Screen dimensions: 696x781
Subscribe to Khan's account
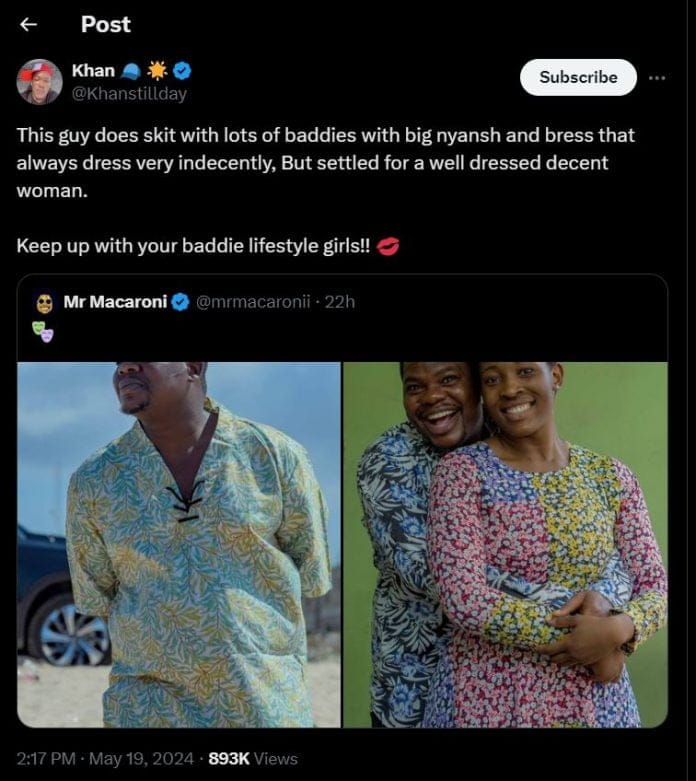click(578, 77)
